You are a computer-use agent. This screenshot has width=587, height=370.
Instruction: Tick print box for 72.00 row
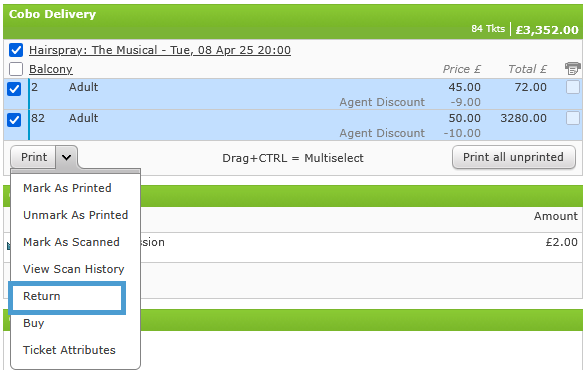click(x=573, y=87)
